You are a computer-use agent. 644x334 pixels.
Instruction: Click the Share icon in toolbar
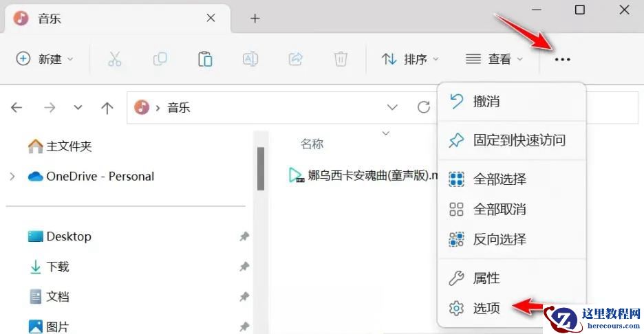coord(295,59)
